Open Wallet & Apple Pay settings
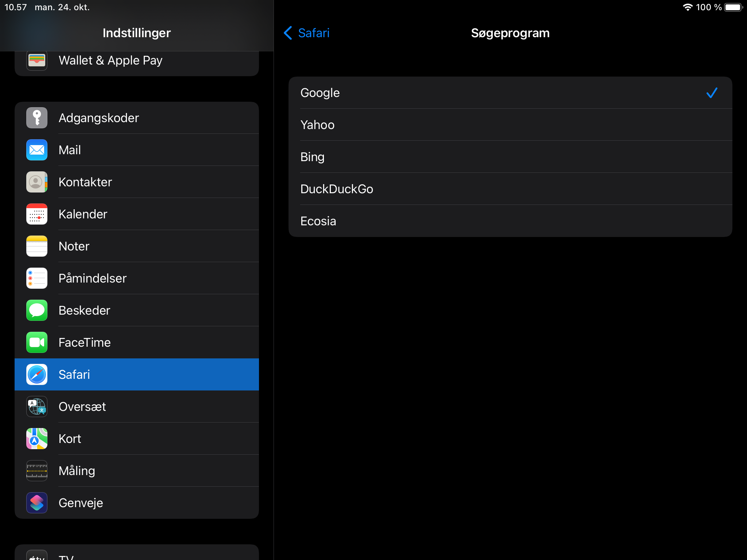 coord(137,61)
